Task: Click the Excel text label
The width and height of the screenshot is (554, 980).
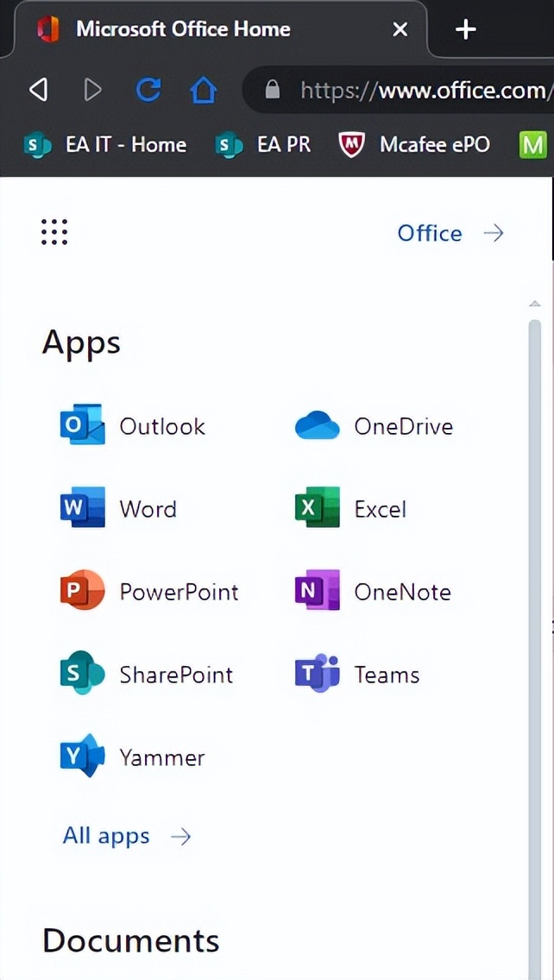Action: pos(381,509)
